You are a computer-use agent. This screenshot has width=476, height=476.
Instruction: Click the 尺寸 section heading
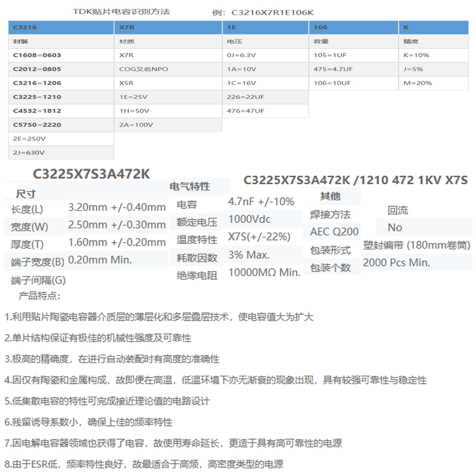coord(26,194)
